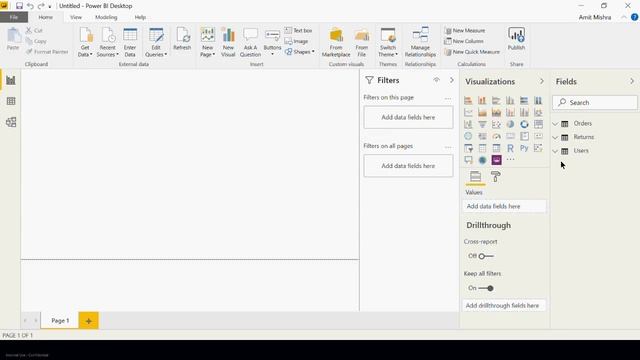The image size is (640, 360).
Task: Select stacked bar chart visualization
Action: [x=468, y=100]
